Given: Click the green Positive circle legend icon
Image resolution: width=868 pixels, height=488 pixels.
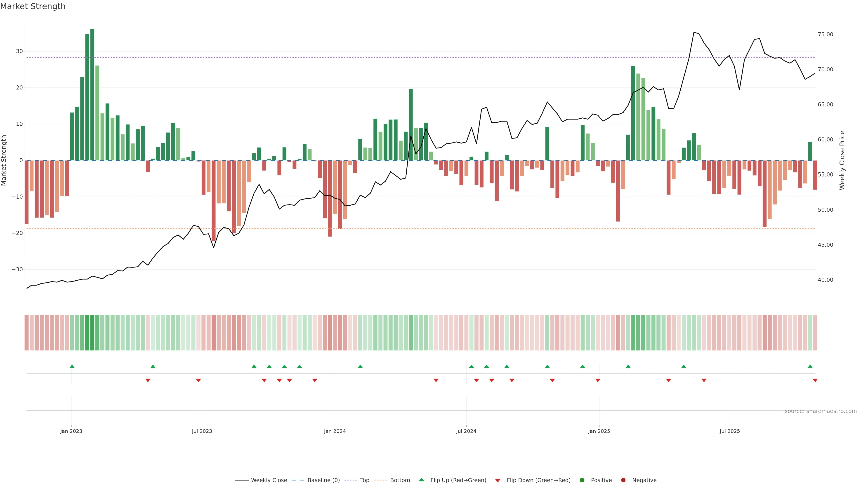Looking at the screenshot, I should (582, 480).
